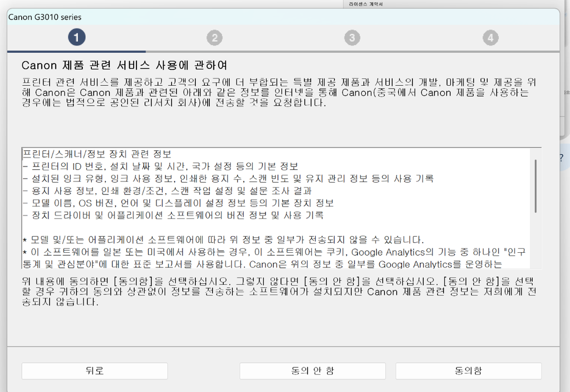Go back with the 뒤로 button
This screenshot has width=570, height=392.
pos(95,371)
